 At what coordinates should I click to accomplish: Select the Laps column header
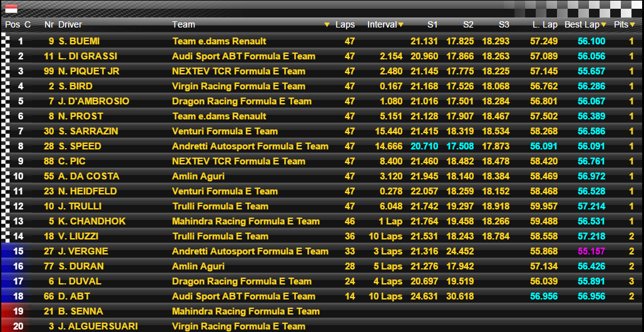pyautogui.click(x=345, y=24)
